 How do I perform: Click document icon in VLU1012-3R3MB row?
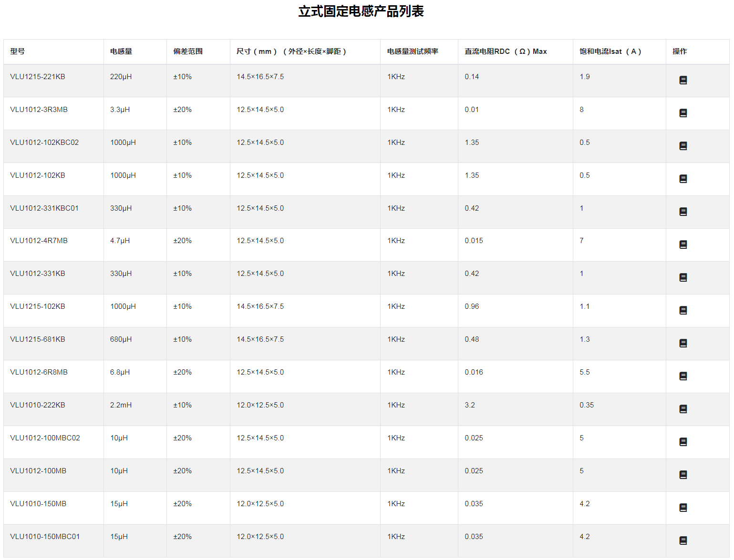(x=683, y=113)
